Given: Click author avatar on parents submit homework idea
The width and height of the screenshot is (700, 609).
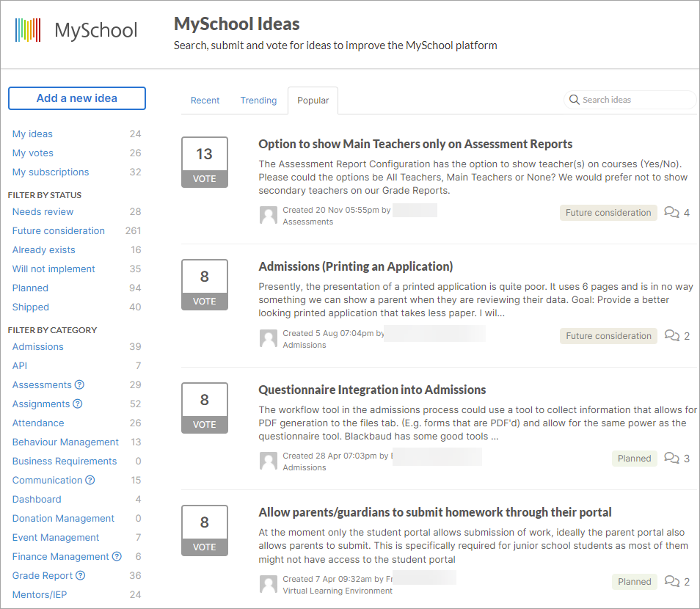Looking at the screenshot, I should click(269, 584).
